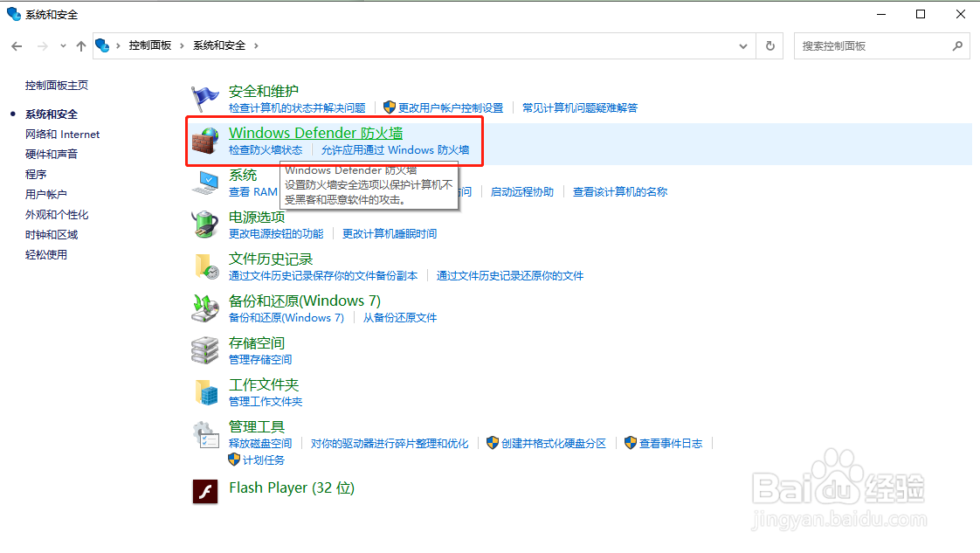Open Windows Defender 防火墙 heading
The width and height of the screenshot is (980, 553).
[x=315, y=133]
